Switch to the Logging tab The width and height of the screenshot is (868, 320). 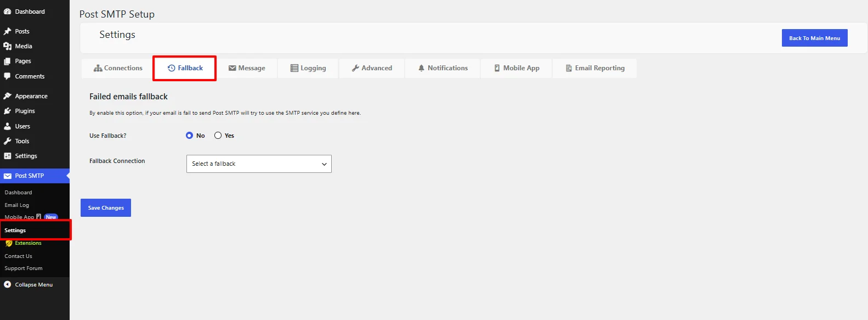pos(308,68)
